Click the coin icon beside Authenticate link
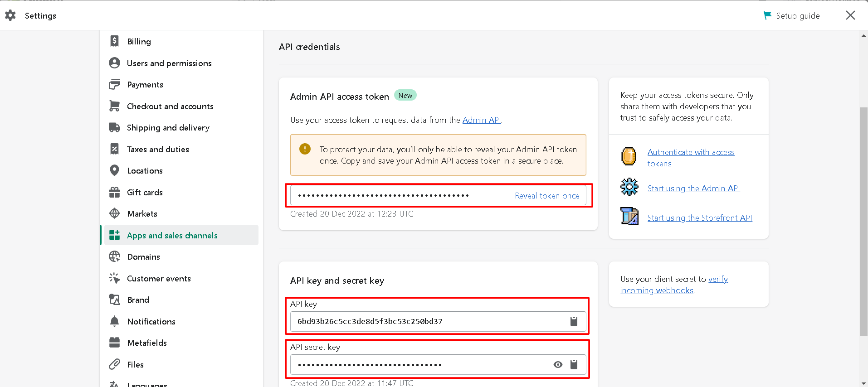 click(629, 156)
